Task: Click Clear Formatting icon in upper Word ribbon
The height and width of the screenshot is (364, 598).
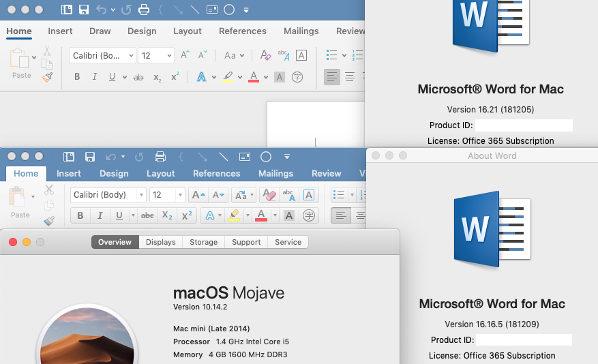Action: pyautogui.click(x=265, y=55)
